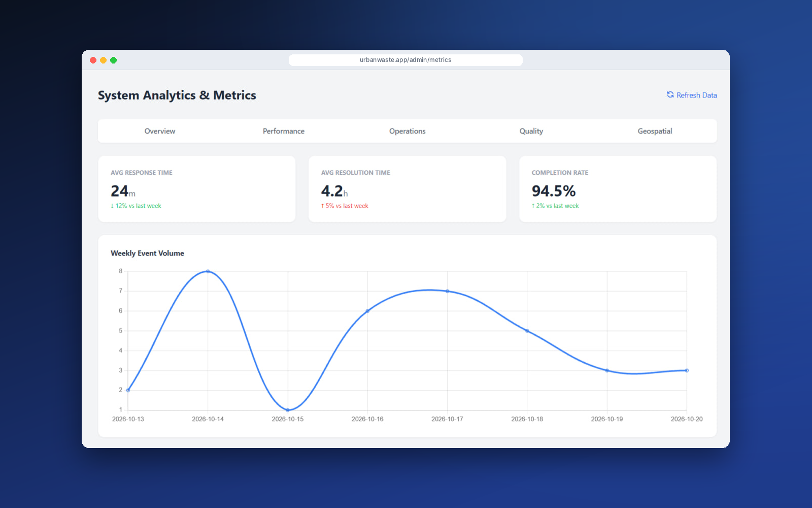Click the 2026-10-16 axis label

367,419
